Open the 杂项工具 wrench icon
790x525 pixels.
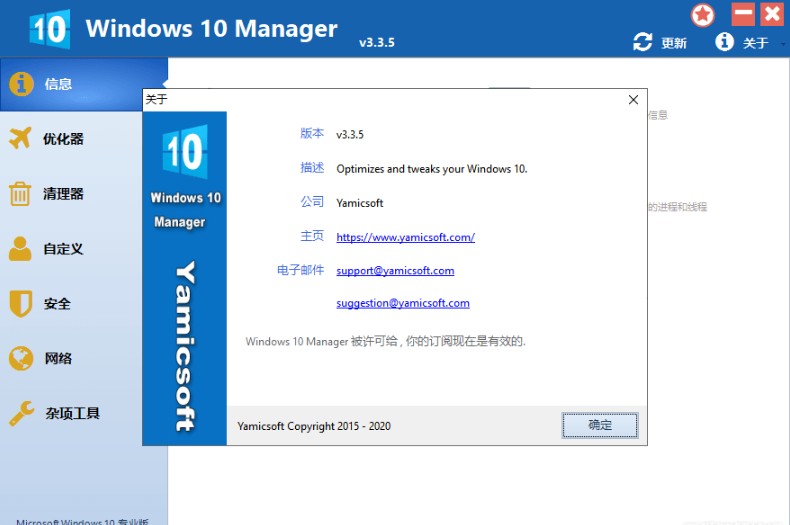(x=21, y=413)
